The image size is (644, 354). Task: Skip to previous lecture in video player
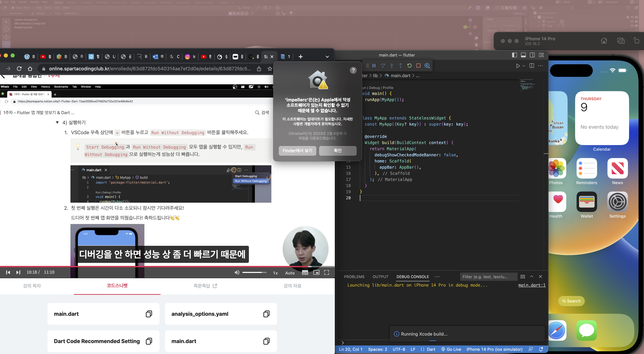(x=8, y=272)
